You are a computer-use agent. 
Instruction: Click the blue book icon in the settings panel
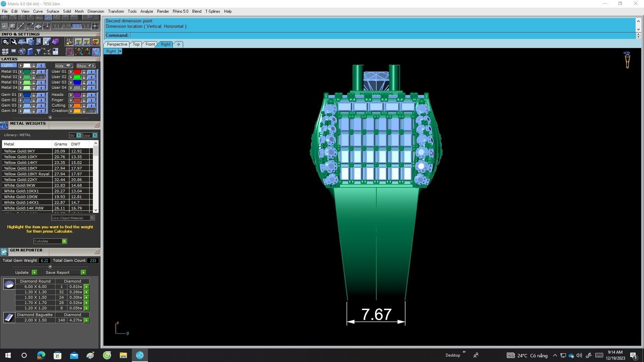pyautogui.click(x=30, y=52)
